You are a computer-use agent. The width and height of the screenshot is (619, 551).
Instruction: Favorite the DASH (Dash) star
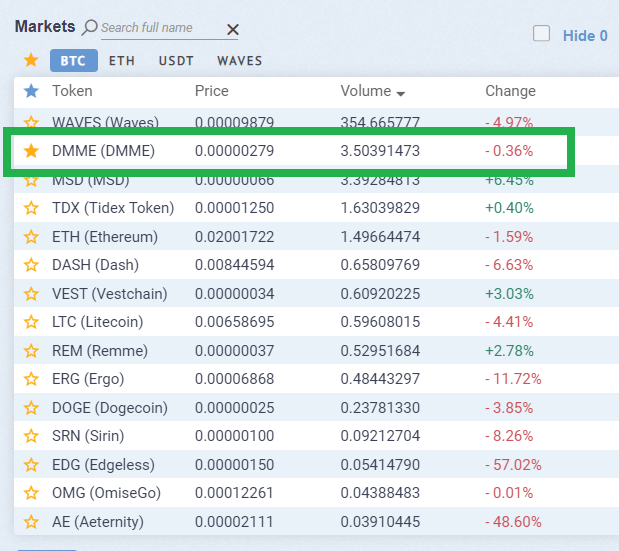tap(31, 265)
